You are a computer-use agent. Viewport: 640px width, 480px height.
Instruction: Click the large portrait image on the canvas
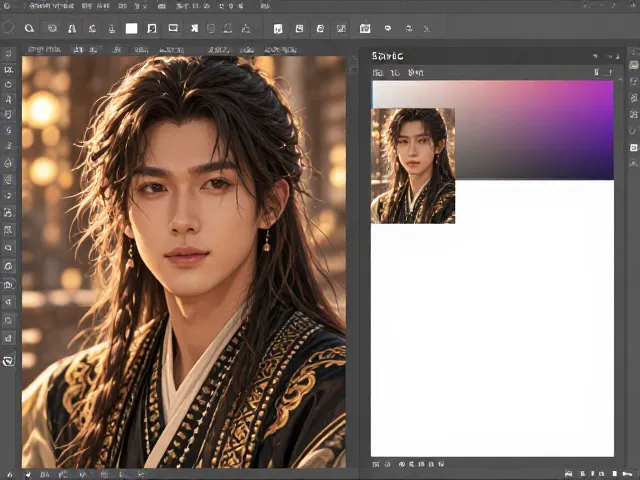pyautogui.click(x=184, y=262)
